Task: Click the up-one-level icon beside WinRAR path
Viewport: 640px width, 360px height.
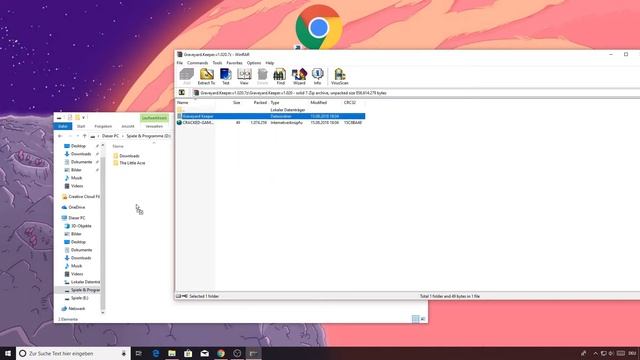Action: [x=182, y=93]
